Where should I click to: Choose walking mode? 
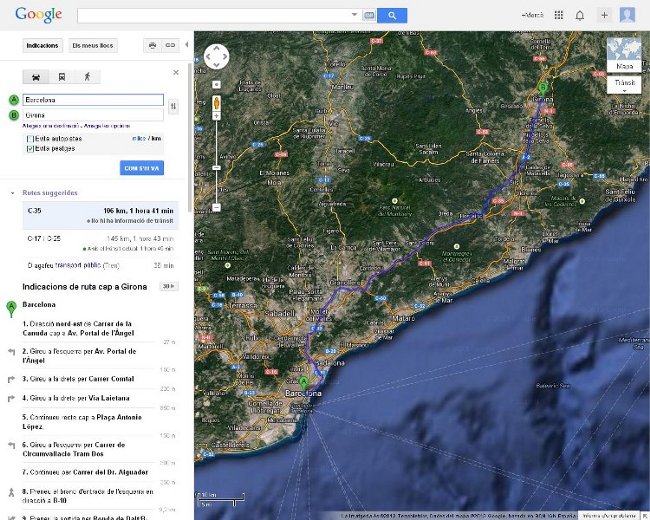(x=87, y=77)
